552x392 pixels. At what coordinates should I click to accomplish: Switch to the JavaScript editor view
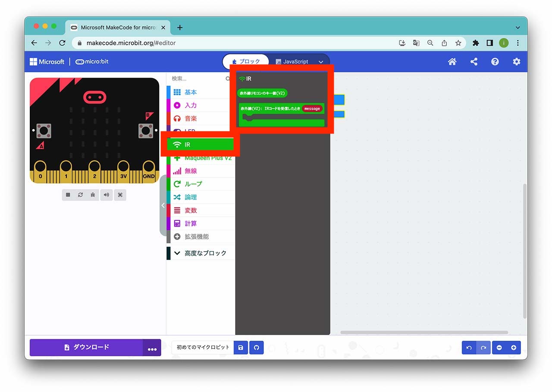pos(292,62)
